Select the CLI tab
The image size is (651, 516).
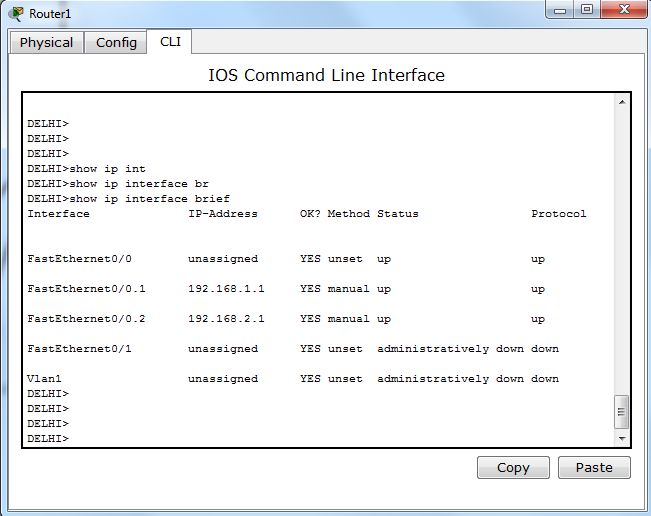[170, 42]
